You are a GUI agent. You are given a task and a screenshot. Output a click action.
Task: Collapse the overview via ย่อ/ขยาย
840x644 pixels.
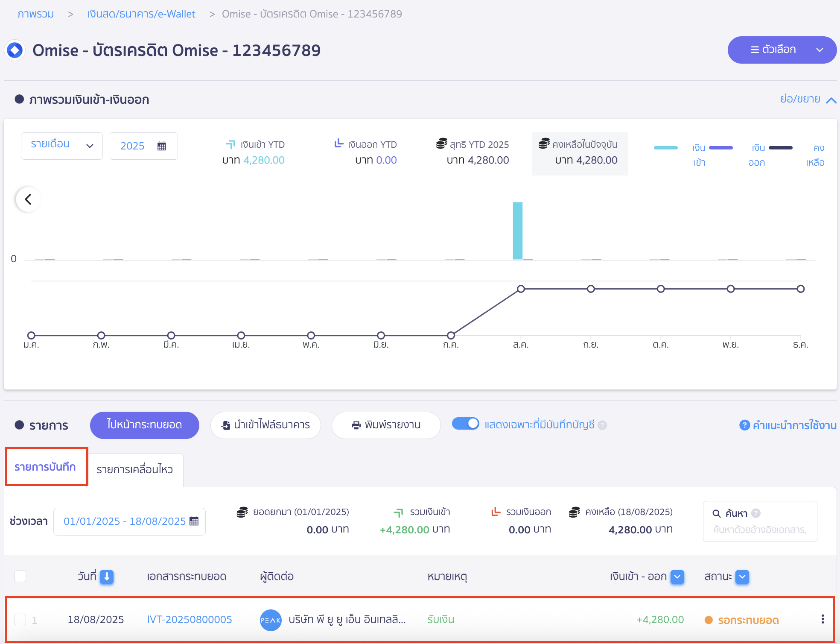pyautogui.click(x=808, y=99)
